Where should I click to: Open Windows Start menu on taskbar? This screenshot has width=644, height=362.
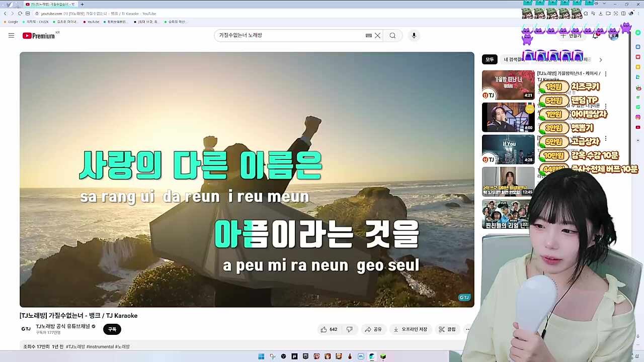pos(261,356)
